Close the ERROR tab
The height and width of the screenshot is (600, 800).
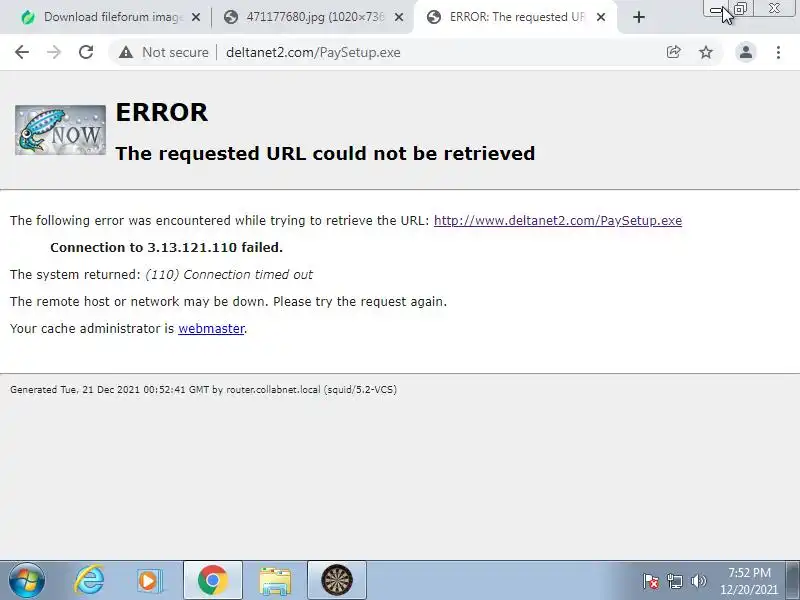click(x=601, y=17)
